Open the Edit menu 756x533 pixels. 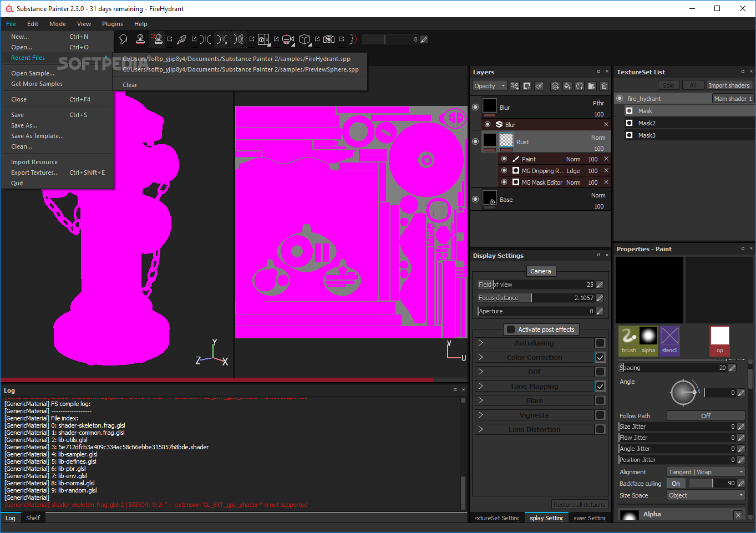click(33, 24)
